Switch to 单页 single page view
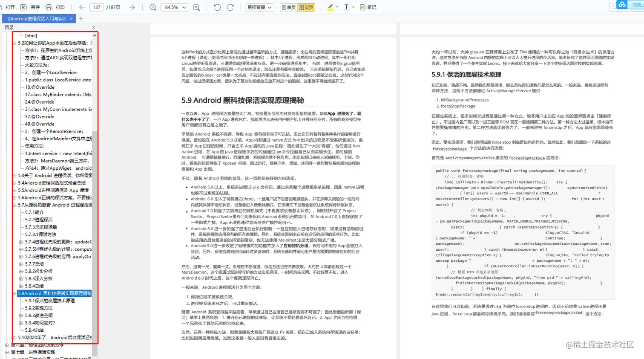 pos(288,7)
